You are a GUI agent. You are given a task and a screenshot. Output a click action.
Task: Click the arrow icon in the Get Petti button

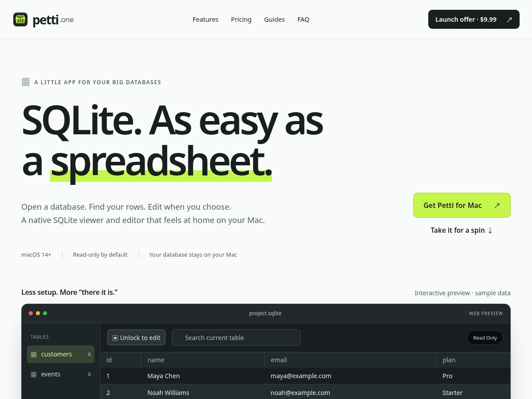497,205
